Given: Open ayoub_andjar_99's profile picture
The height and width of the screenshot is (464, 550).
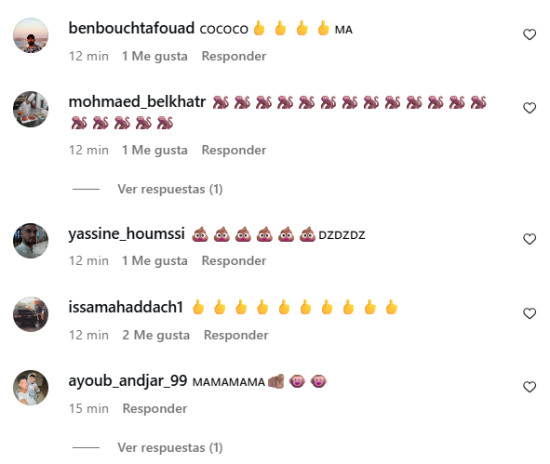Looking at the screenshot, I should tap(31, 388).
